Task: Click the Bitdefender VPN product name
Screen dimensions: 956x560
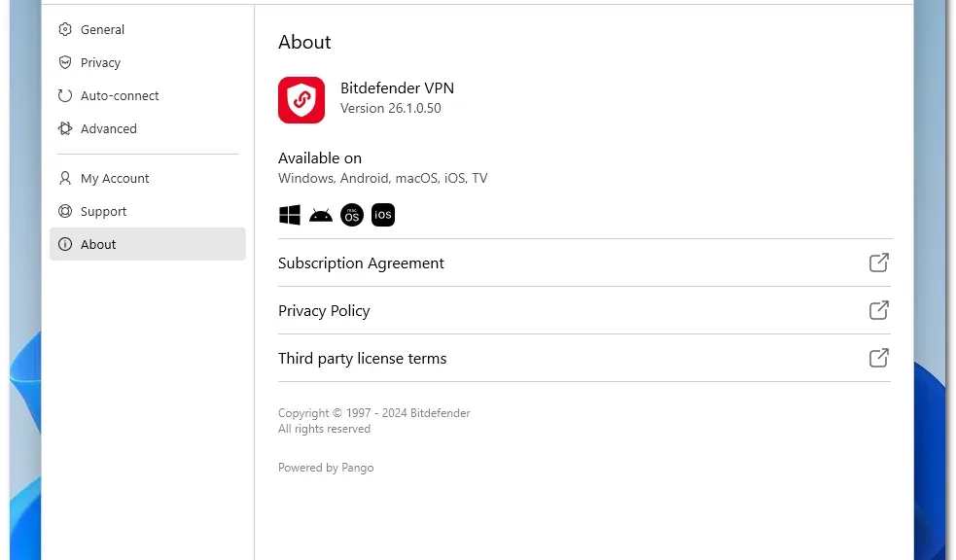Action: click(397, 87)
